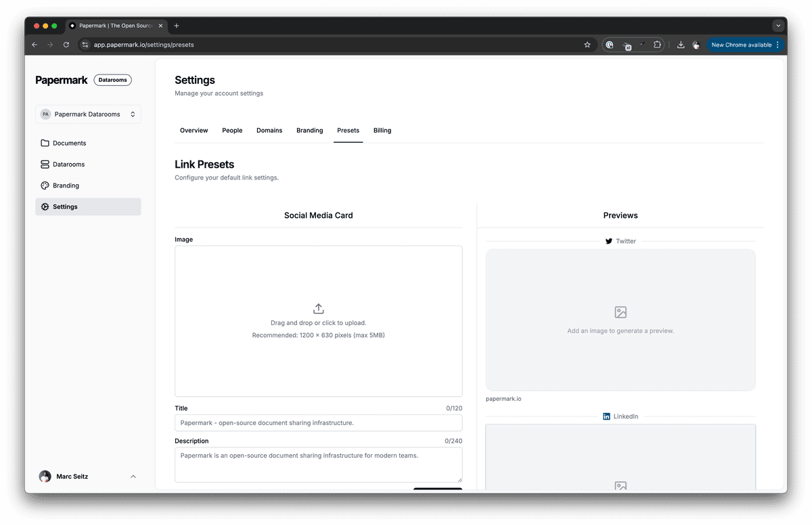Select the Settings gear item in sidebar

point(88,206)
